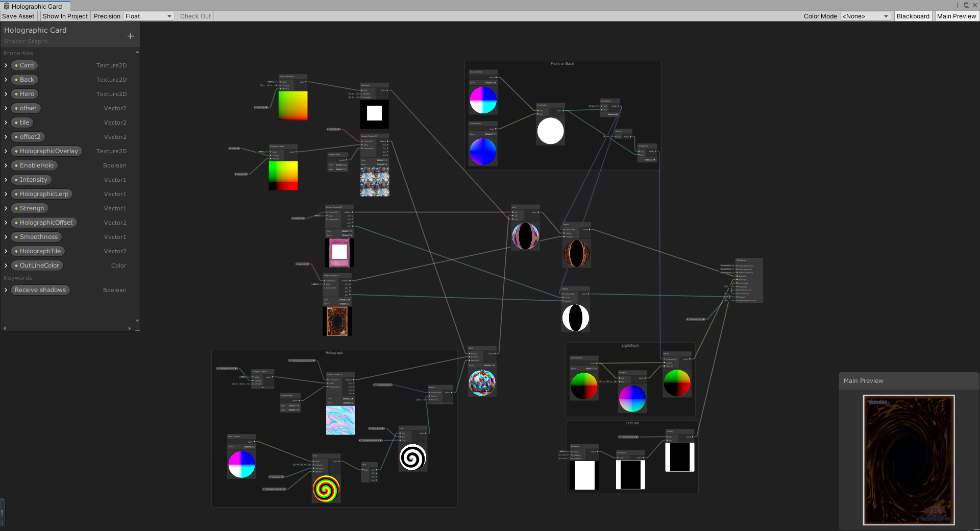Click the Shader Graphs subtitle text
The image size is (980, 531).
coord(26,41)
